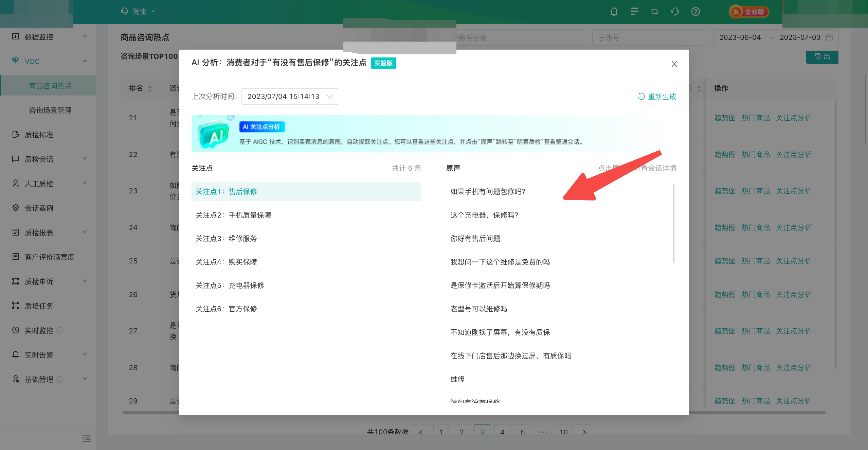The width and height of the screenshot is (868, 450).
Task: Click the 企业版 badge
Action: click(749, 12)
